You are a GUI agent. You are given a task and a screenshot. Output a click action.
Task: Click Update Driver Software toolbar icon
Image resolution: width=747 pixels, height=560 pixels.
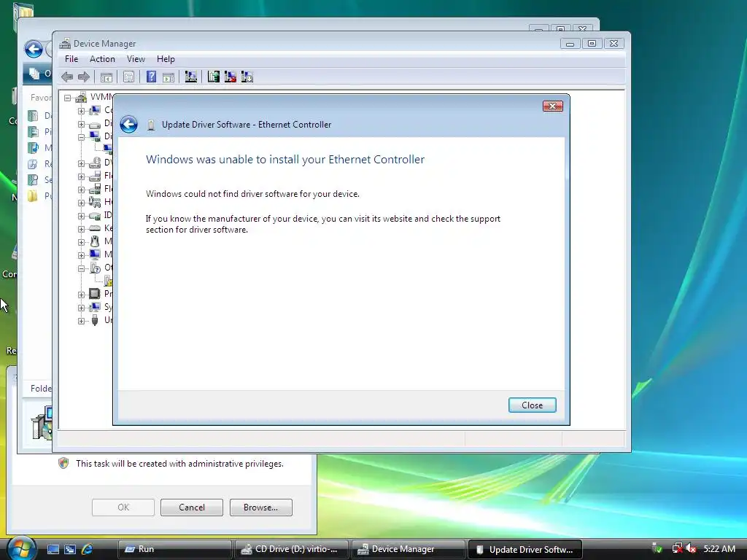[214, 77]
